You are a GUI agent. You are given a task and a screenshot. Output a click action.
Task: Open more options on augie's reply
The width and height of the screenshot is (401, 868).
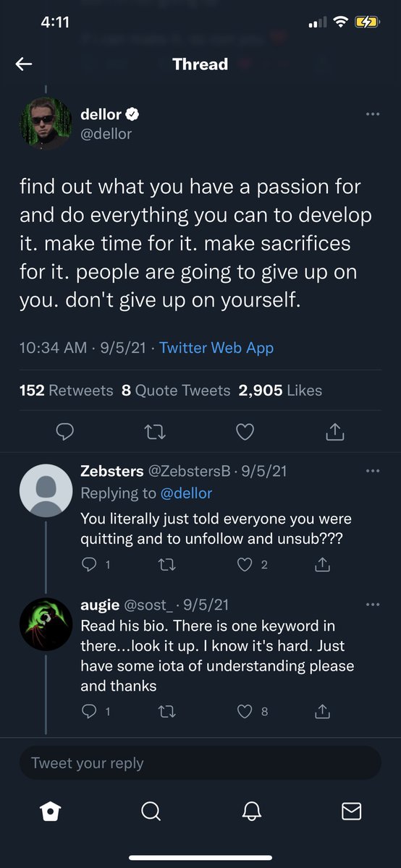pos(373,604)
